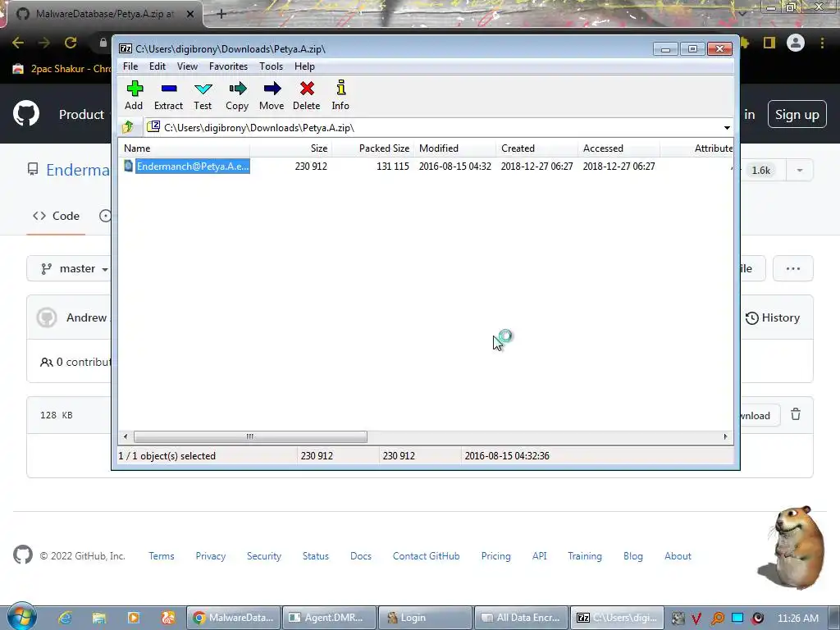The height and width of the screenshot is (630, 840).
Task: Sort by the Name column header
Action: pos(184,148)
